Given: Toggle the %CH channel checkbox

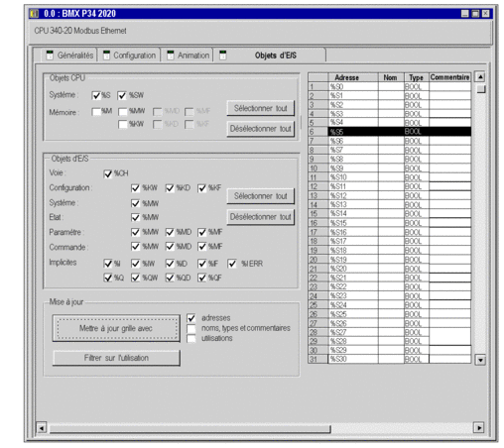Looking at the screenshot, I should 108,173.
